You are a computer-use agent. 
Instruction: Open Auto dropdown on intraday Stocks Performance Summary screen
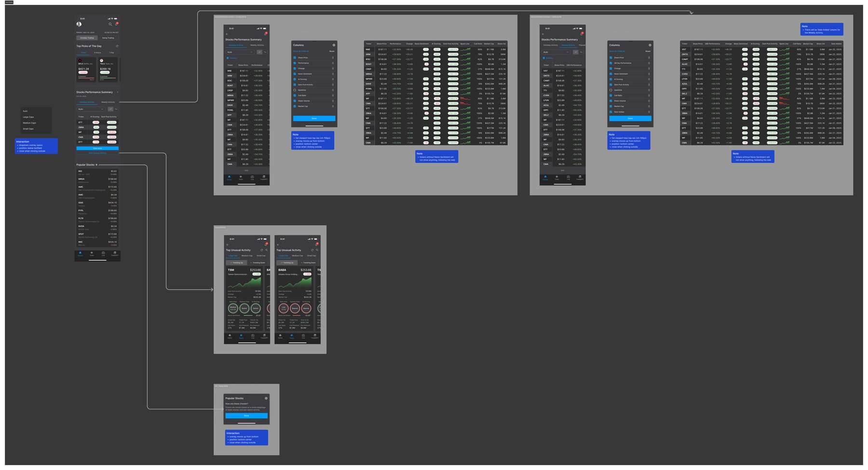(x=240, y=52)
